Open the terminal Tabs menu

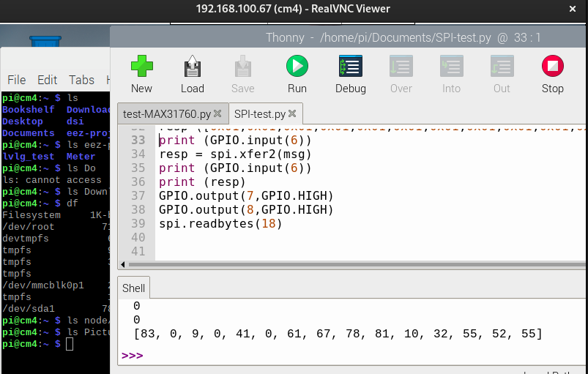click(81, 80)
